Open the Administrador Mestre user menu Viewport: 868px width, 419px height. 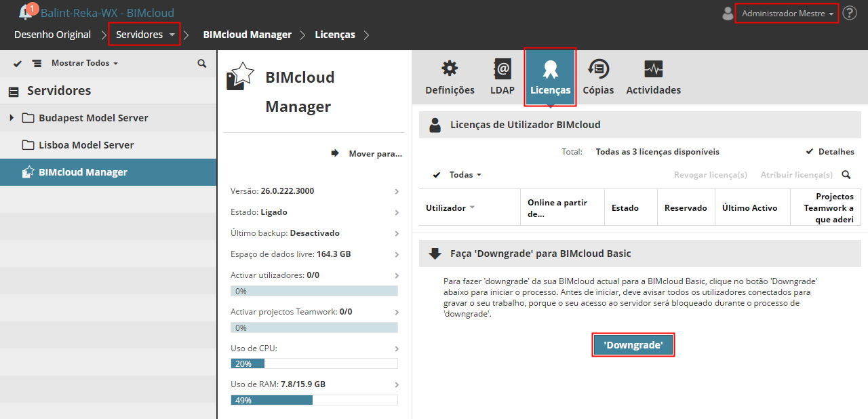(787, 14)
